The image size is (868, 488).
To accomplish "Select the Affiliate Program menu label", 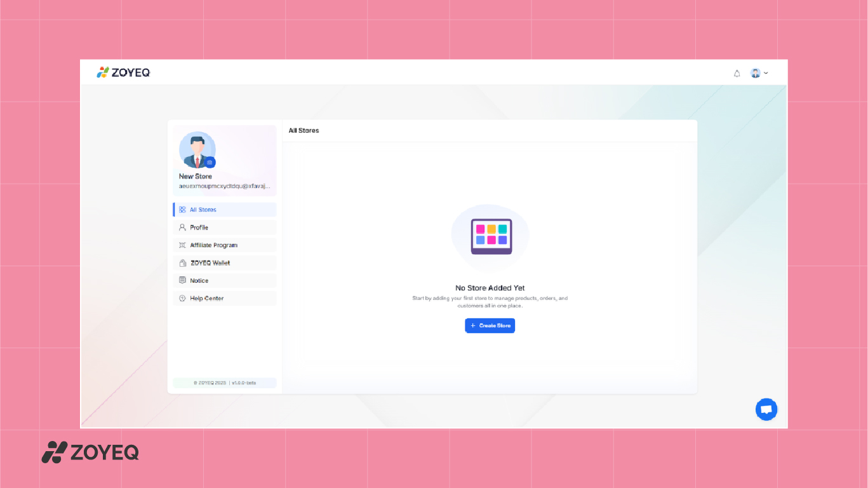I will (213, 245).
